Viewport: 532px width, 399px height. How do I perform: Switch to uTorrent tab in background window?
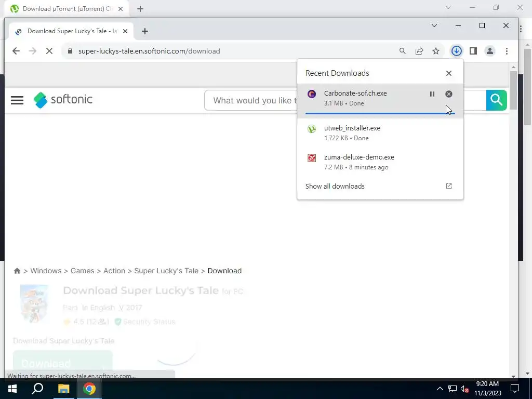[x=67, y=9]
